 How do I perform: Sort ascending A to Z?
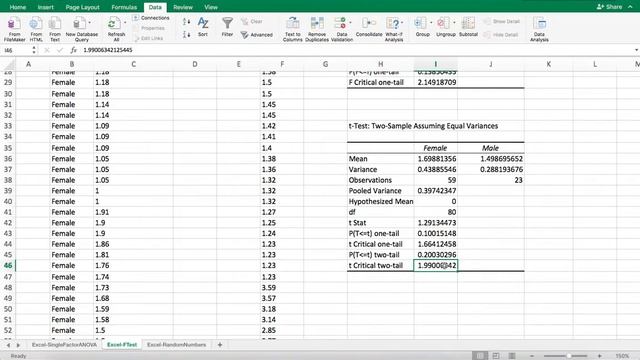[186, 22]
